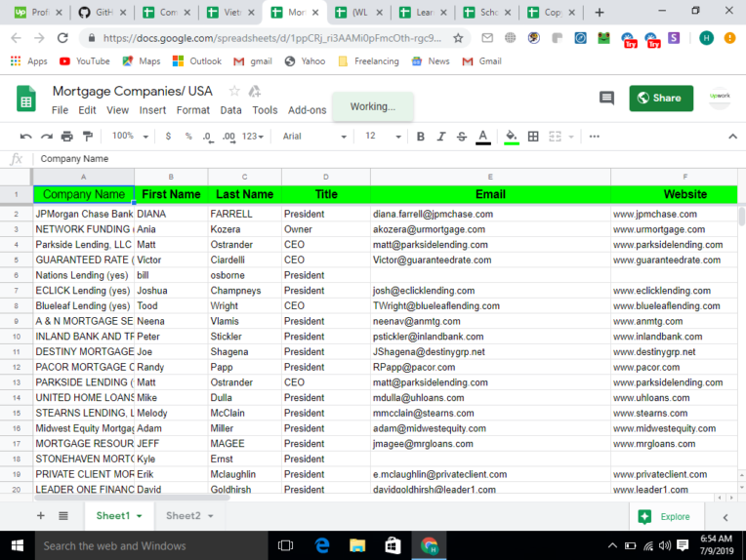Select the Email column header cell
The image size is (746, 560).
490,194
